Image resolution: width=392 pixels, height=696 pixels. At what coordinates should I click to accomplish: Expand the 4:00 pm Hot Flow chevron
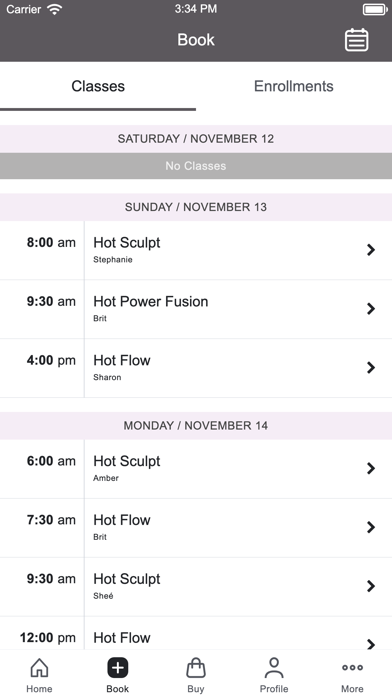pos(371,368)
